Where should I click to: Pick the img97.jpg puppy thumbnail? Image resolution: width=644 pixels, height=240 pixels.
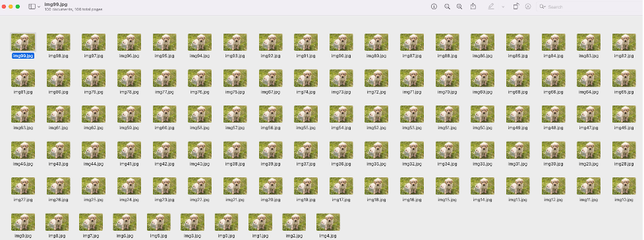pos(94,42)
